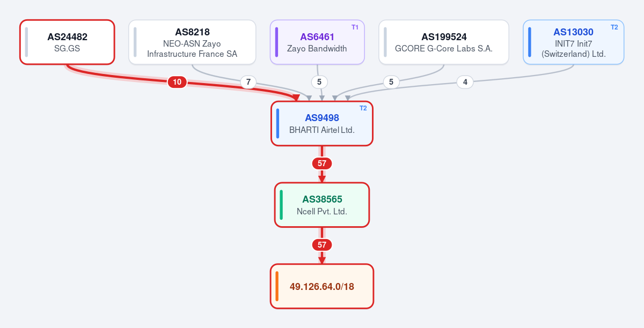Click the red edge badge labeled 10
Viewport: 644px width, 328px height.
pos(177,82)
